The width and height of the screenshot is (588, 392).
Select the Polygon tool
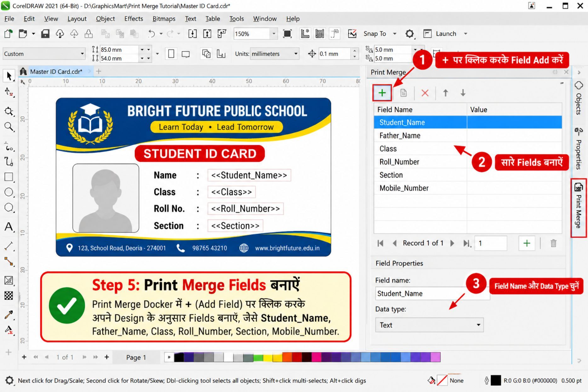pos(9,207)
